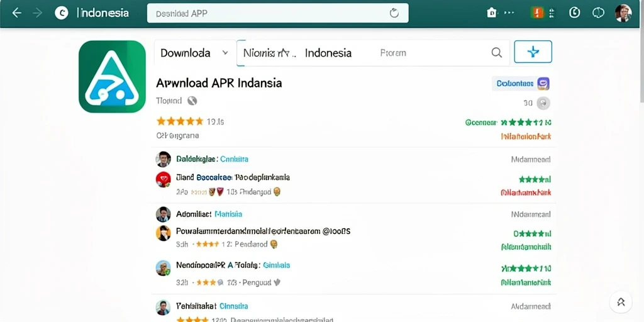Open the orange avatar beside 'Povalammterdank…' entry

tap(163, 233)
